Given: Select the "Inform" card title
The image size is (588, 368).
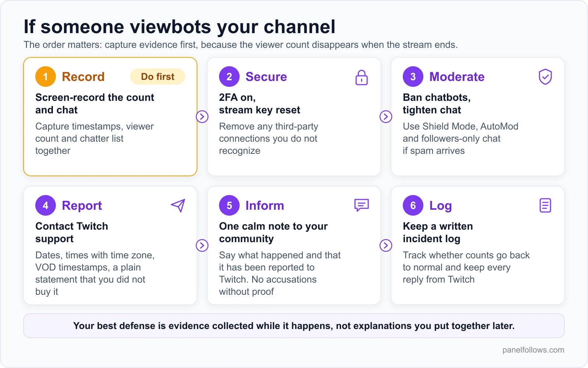Looking at the screenshot, I should [x=265, y=205].
